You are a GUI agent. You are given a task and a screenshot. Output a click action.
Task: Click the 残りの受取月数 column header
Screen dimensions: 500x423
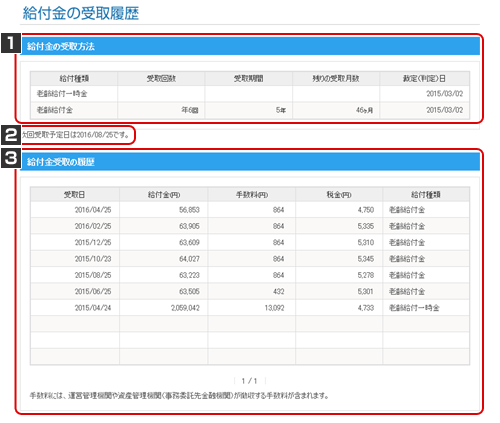(x=336, y=79)
